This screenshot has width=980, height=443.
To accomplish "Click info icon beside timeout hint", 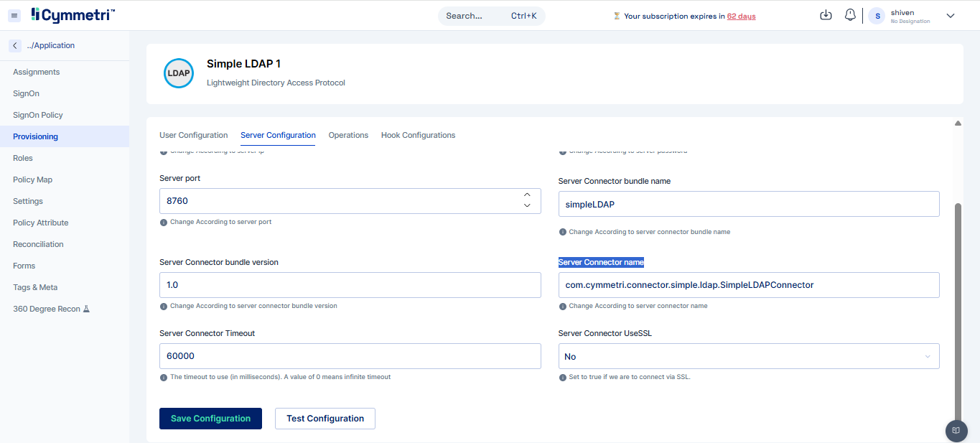I will point(164,377).
